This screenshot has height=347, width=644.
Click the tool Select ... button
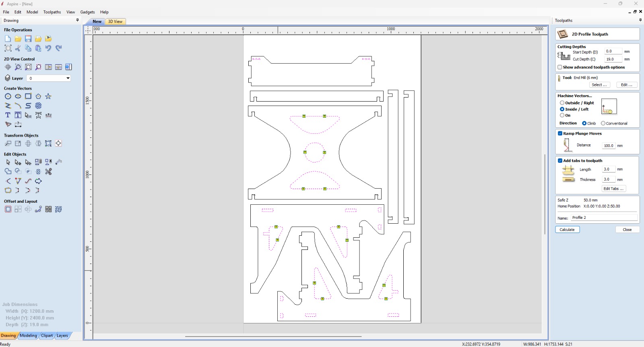click(x=600, y=85)
